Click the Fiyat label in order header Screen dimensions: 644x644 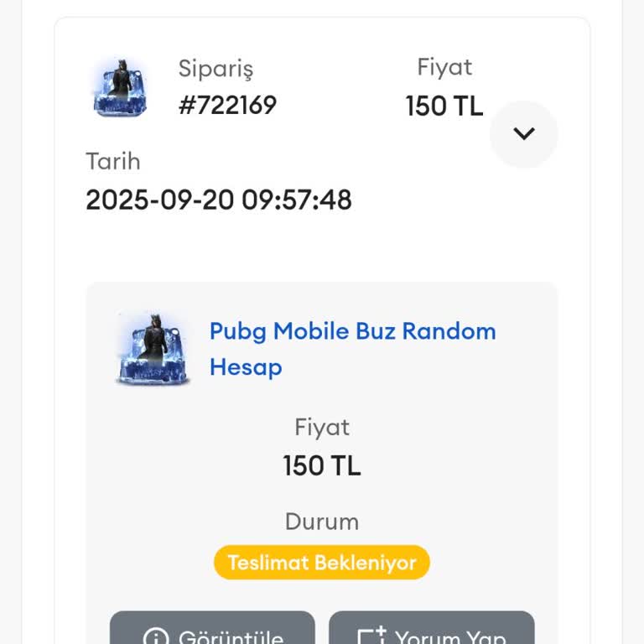coord(444,67)
